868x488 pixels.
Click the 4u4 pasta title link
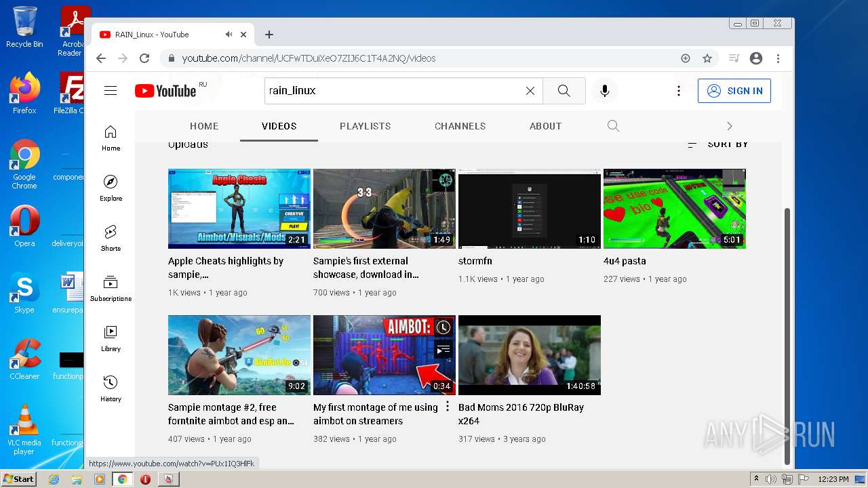tap(625, 261)
